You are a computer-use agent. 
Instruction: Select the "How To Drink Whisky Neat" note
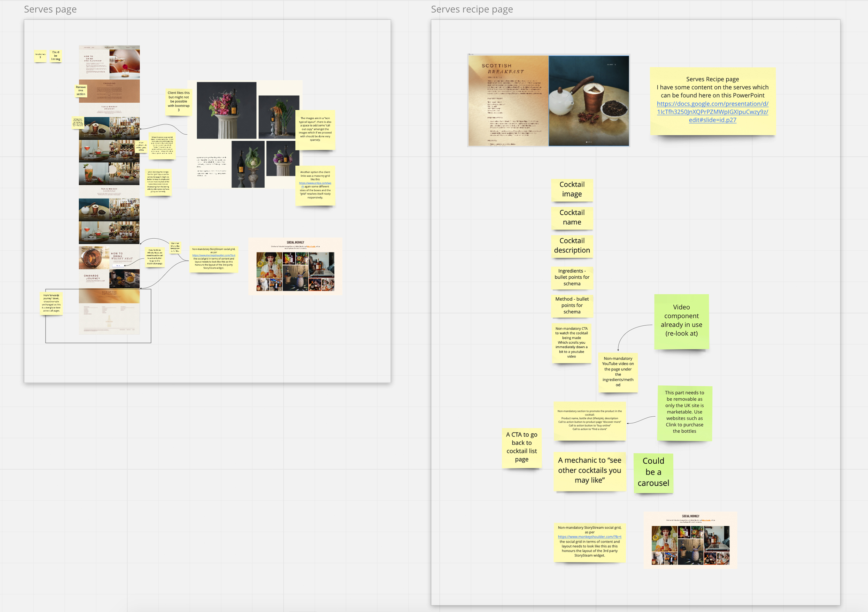point(155,257)
